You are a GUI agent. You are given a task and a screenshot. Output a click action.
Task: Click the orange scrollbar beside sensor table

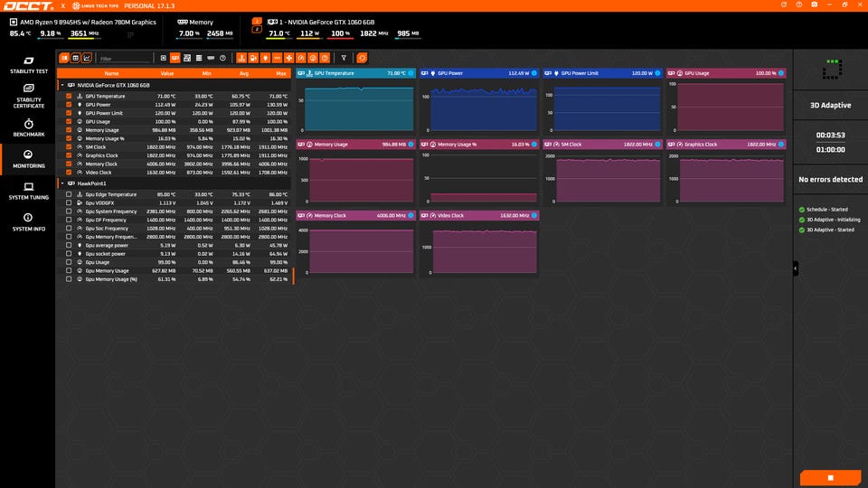293,276
